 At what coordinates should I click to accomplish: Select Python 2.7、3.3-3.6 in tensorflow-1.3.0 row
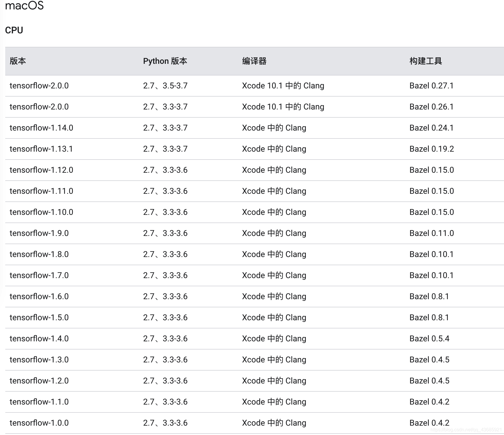click(165, 360)
